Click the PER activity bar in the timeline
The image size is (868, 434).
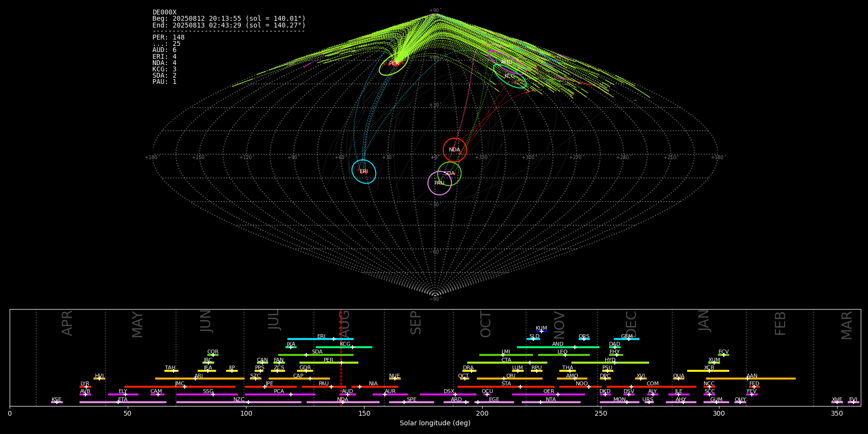(329, 363)
